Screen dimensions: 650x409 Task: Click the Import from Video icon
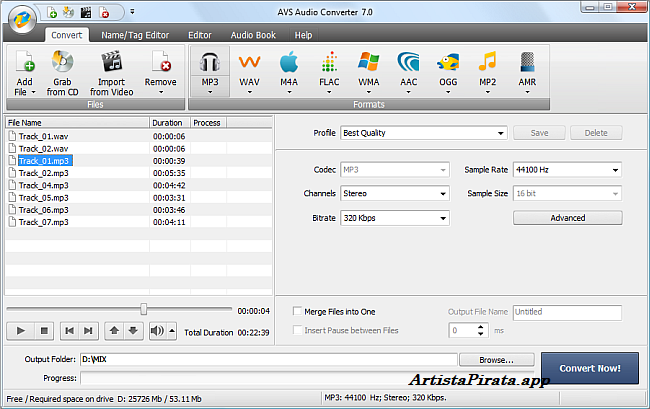point(113,63)
